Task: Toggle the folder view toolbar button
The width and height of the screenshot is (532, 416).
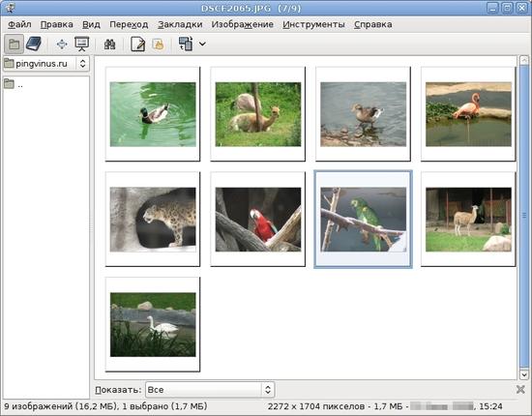Action: pos(14,45)
